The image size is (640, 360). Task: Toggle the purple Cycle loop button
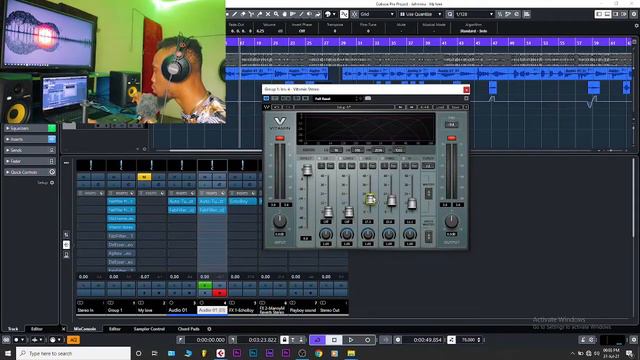click(317, 340)
